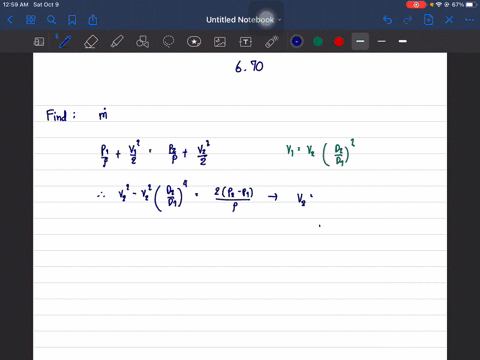Image resolution: width=480 pixels, height=360 pixels.
Task: Select the Eraser tool
Action: point(91,42)
